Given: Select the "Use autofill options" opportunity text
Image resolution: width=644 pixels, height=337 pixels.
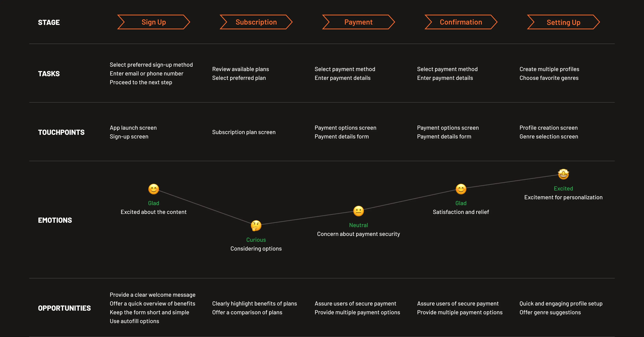Looking at the screenshot, I should click(134, 321).
